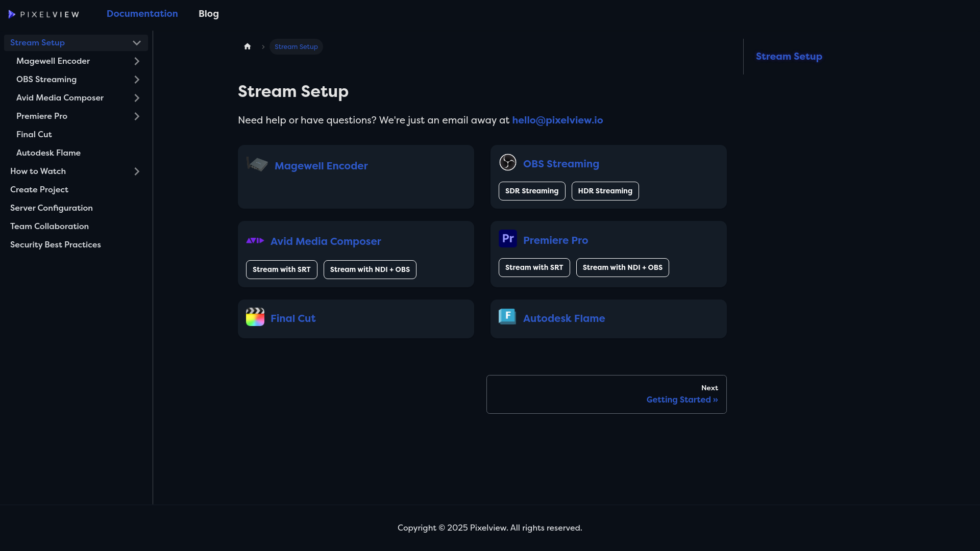The height and width of the screenshot is (551, 980).
Task: Collapse the Stream Setup sidebar section
Action: click(137, 43)
